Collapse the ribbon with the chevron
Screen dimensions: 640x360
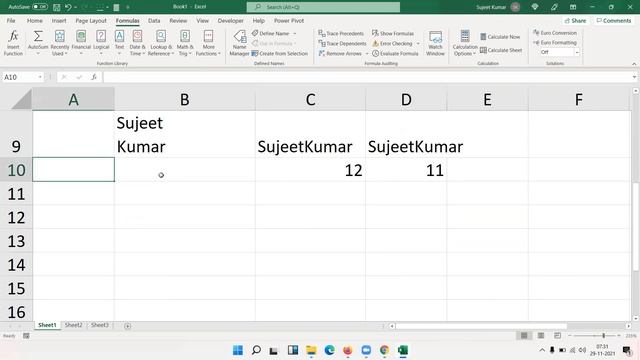pos(634,64)
